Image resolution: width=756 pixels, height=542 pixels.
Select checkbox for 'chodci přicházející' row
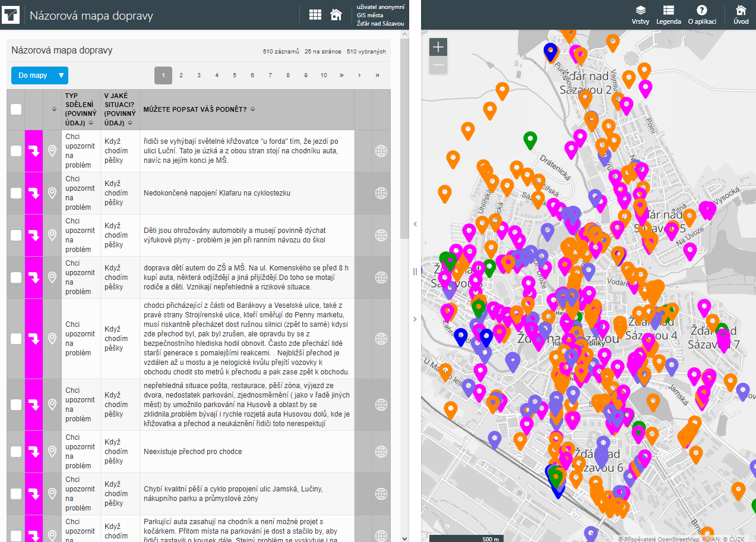16,339
